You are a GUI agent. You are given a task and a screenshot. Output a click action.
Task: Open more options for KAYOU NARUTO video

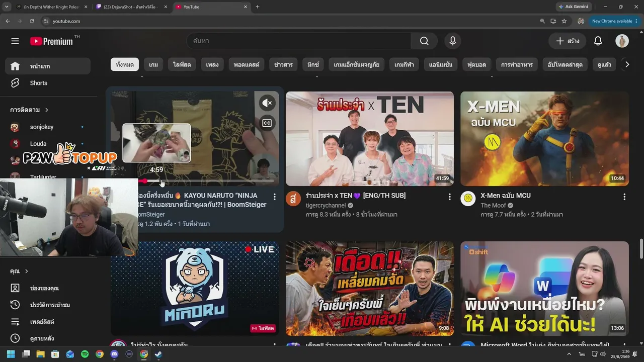click(x=275, y=197)
